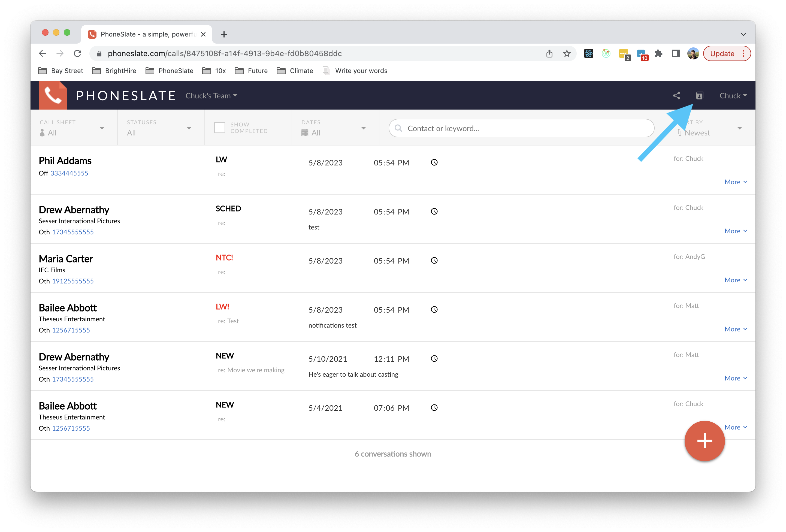Open the Chuck's Team dropdown
This screenshot has height=532, width=786.
211,96
